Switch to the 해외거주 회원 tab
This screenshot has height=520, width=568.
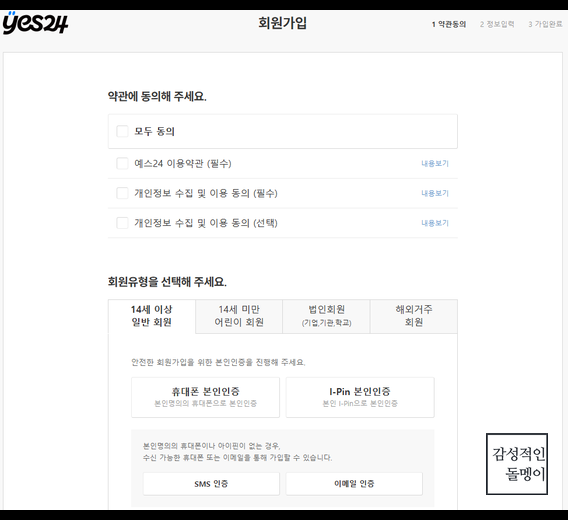click(414, 316)
